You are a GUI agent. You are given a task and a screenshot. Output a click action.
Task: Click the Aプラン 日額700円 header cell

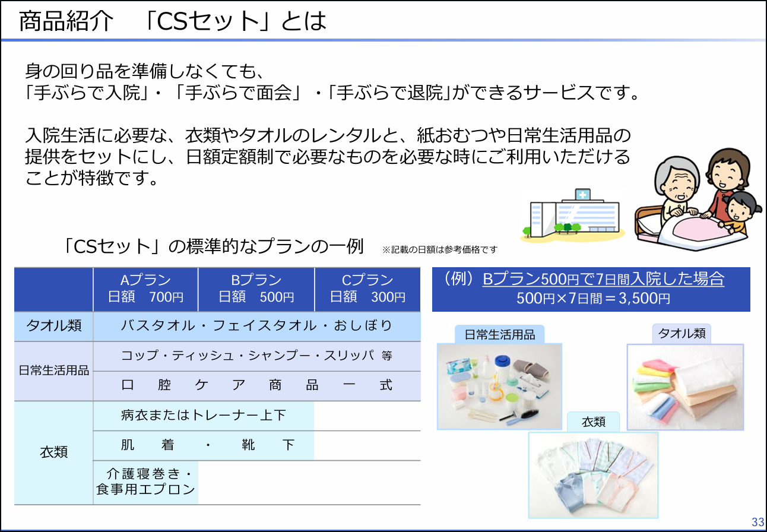[x=145, y=289]
